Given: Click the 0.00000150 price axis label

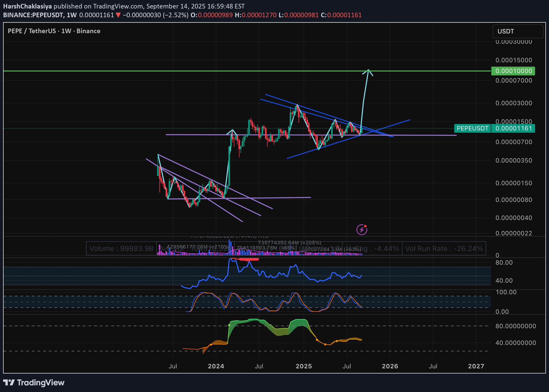Looking at the screenshot, I should click(x=514, y=183).
